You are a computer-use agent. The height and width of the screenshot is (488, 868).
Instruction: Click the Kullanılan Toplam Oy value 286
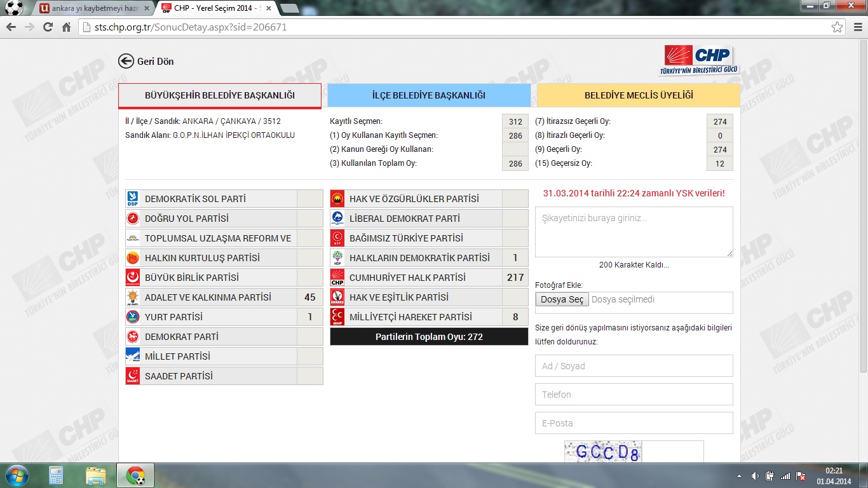pos(515,163)
